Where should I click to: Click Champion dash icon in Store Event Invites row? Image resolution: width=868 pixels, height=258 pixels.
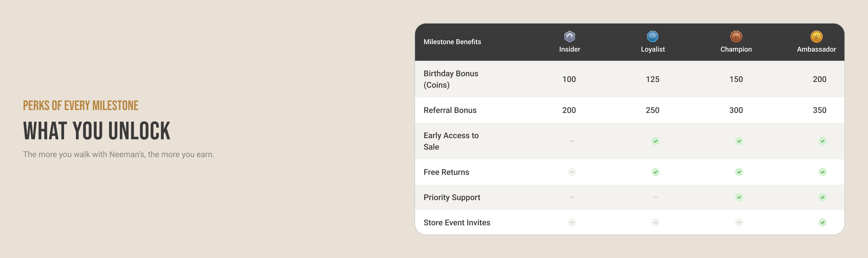[739, 222]
